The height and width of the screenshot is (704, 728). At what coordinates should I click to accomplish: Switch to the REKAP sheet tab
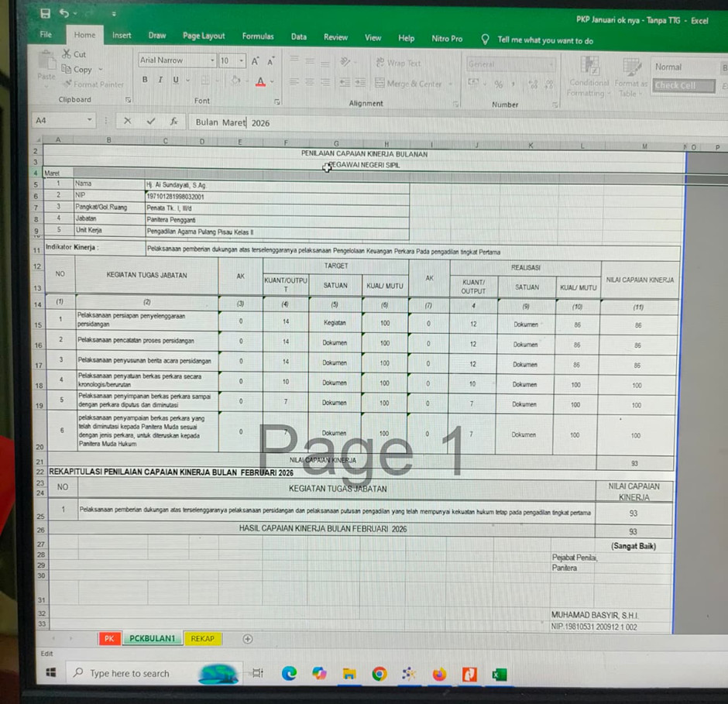(x=202, y=639)
